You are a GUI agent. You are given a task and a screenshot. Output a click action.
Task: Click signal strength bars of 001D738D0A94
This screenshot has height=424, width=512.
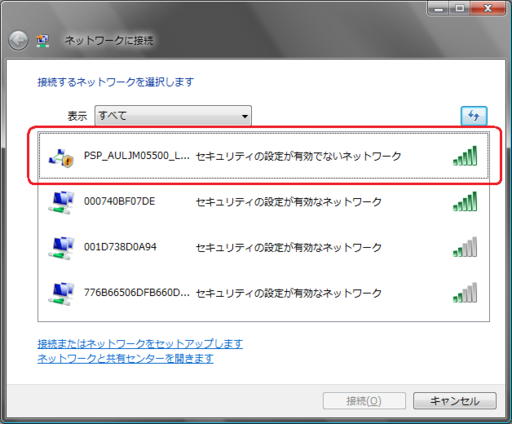pos(465,247)
